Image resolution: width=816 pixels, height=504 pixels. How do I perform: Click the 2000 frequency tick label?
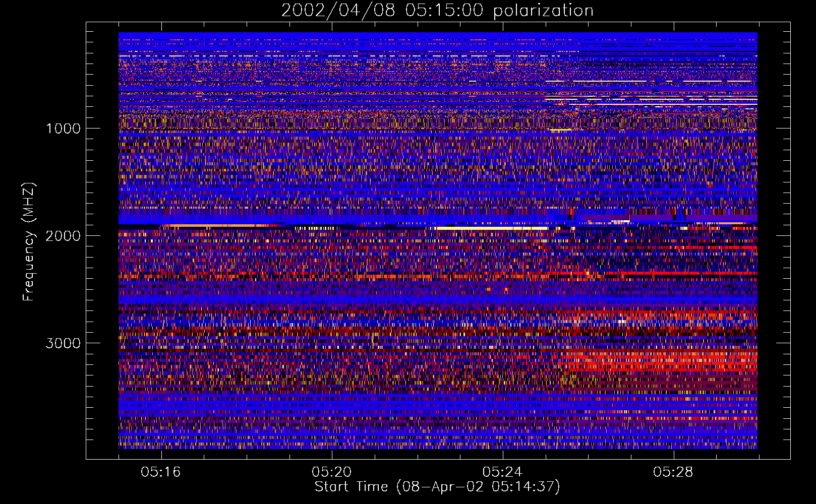tap(63, 236)
